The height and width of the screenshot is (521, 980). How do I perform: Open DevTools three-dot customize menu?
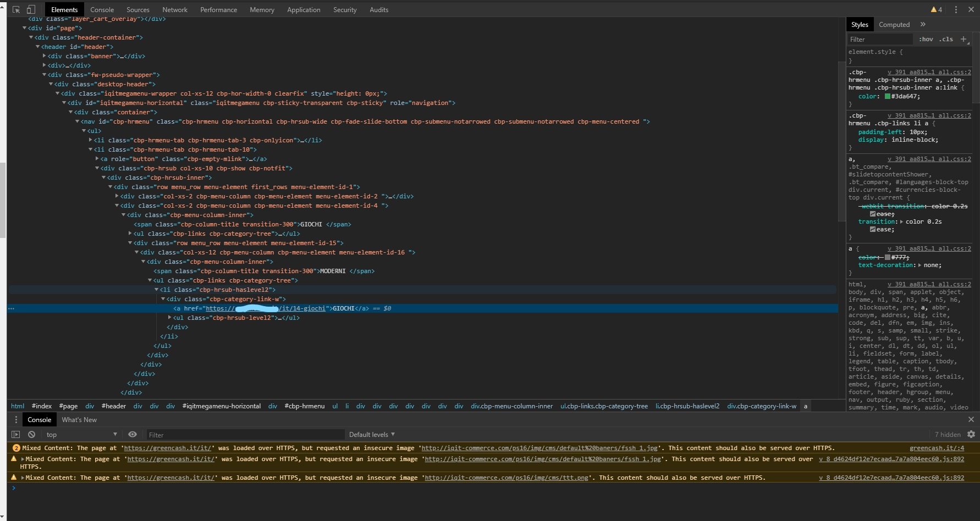pos(956,9)
